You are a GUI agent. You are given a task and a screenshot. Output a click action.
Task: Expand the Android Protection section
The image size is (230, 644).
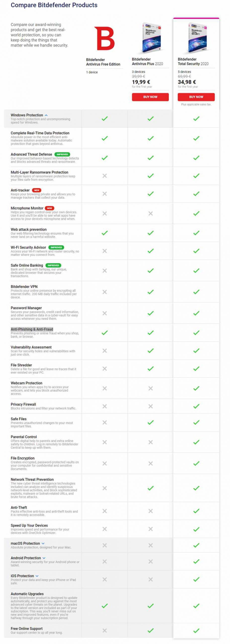tap(44, 558)
